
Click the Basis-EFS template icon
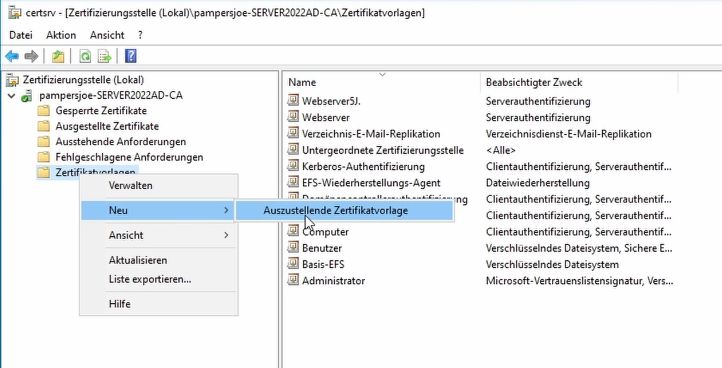coord(293,264)
